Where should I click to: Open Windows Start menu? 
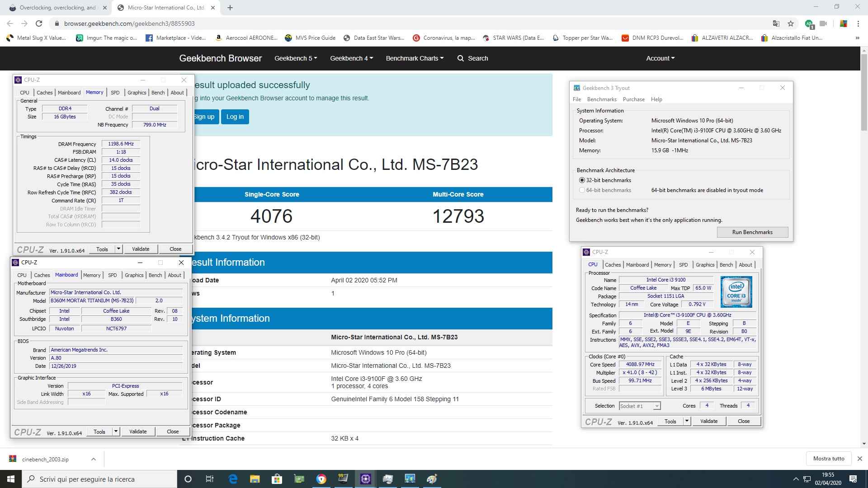coord(11,479)
